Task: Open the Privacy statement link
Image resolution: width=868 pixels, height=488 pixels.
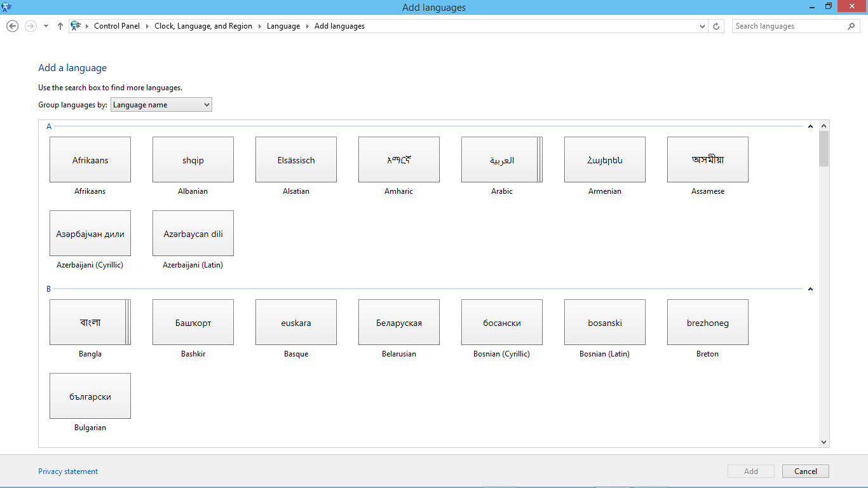Action: (x=68, y=471)
